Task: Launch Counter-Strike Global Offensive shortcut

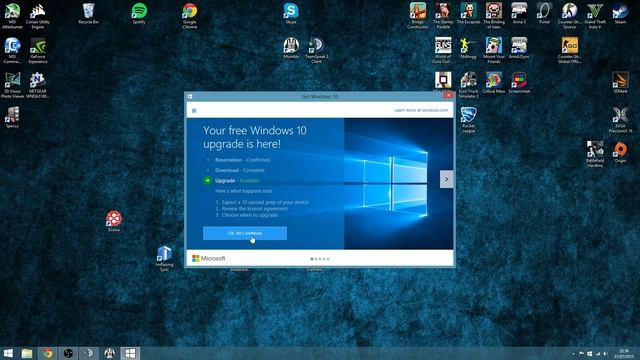Action: pyautogui.click(x=569, y=50)
